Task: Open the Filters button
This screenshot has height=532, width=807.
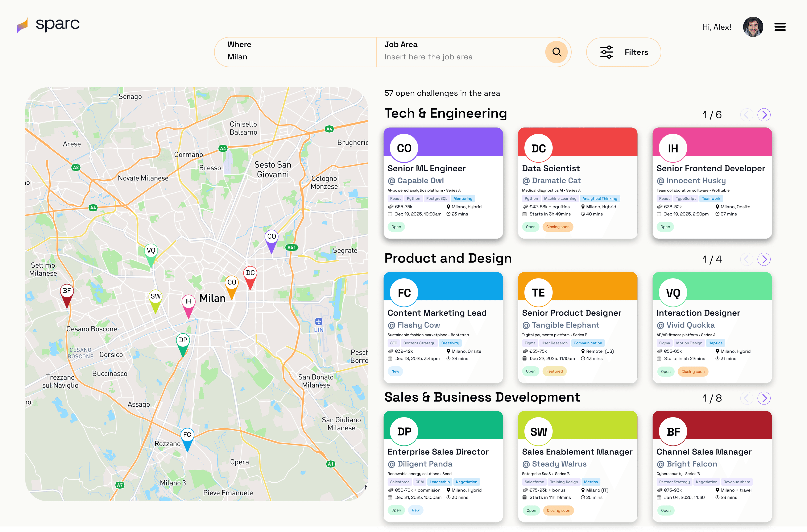Action: point(623,52)
